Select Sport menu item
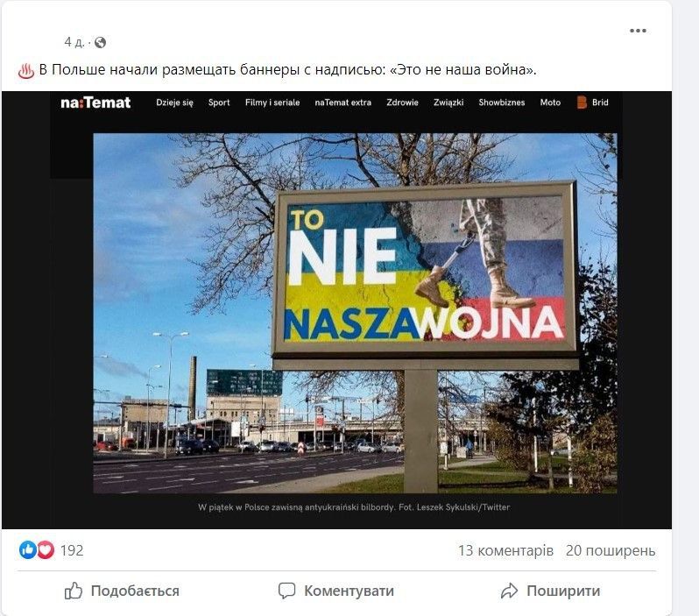699x616 pixels. click(x=219, y=103)
